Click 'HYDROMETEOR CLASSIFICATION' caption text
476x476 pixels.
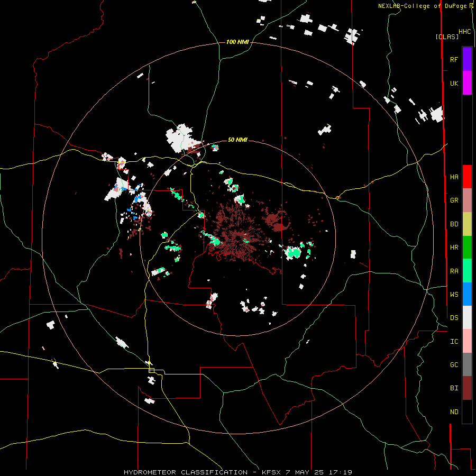(186, 472)
